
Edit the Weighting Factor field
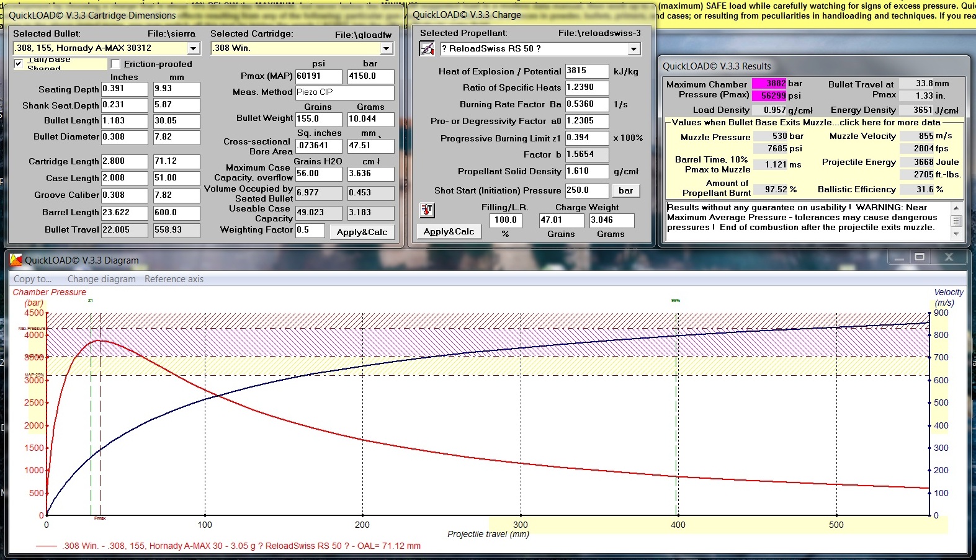310,230
